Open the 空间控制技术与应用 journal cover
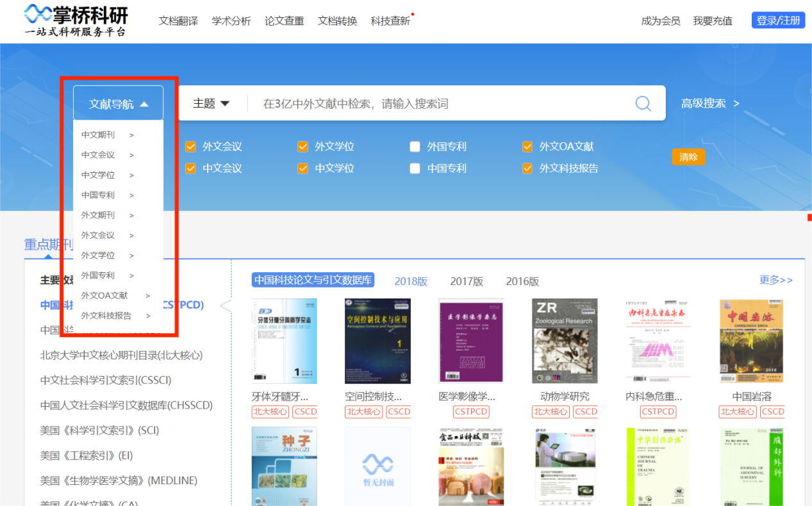812x506 pixels. click(x=377, y=341)
